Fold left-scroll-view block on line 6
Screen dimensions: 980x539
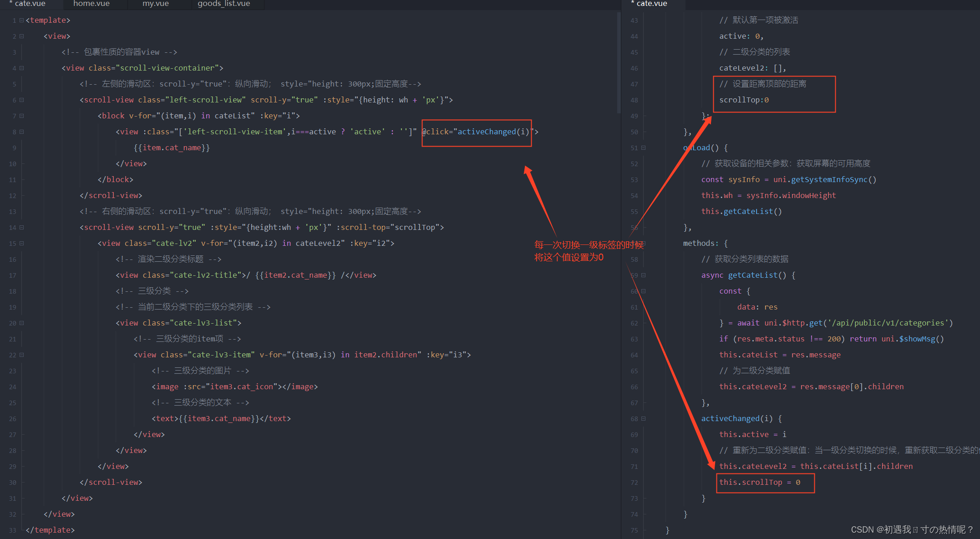click(x=21, y=100)
